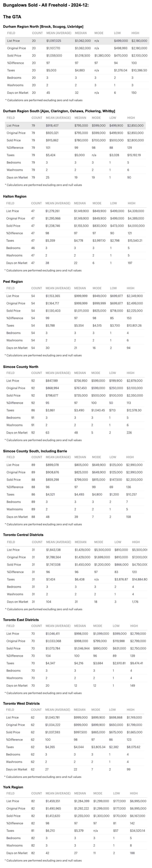Image resolution: width=152 pixels, height=868 pixels.
Task: Click MEDIAN column header in Halton Region table
Action: point(80,203)
